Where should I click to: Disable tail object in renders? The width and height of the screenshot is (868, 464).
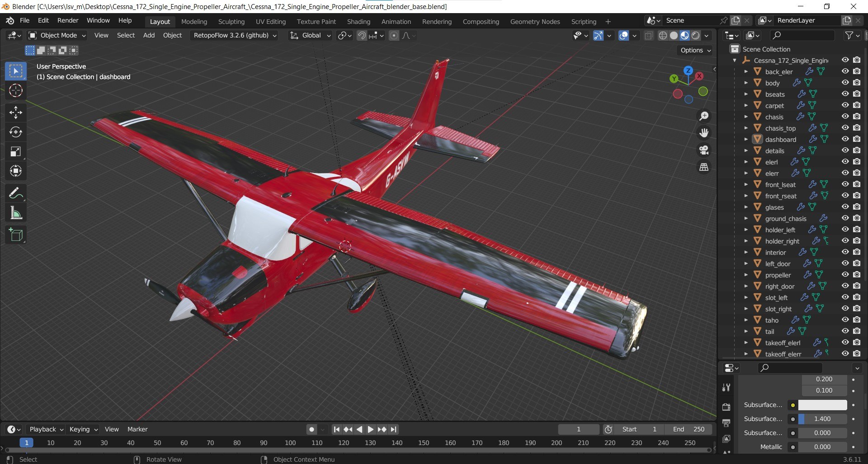click(x=857, y=331)
